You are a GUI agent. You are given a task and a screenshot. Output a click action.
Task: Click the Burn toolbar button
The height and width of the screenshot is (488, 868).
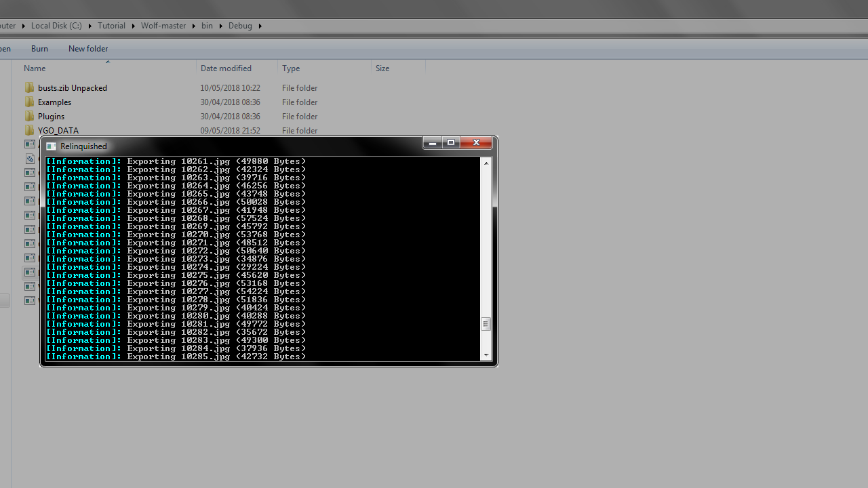pos(39,49)
